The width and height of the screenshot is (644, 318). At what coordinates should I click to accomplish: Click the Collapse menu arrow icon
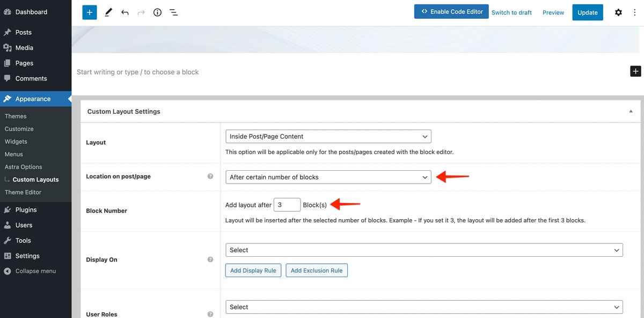(8, 271)
